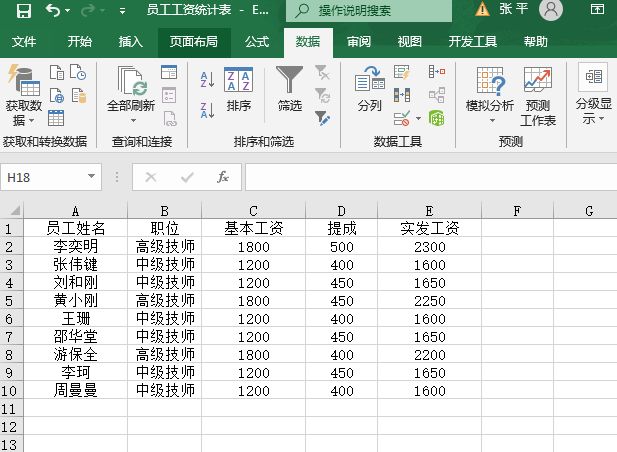
Task: Select column C header
Action: [253, 211]
